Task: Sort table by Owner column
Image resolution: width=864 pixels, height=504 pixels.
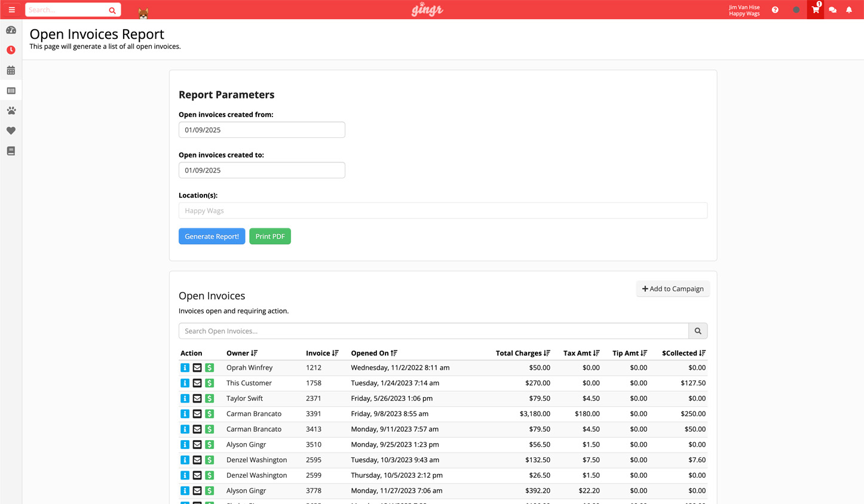Action: tap(242, 354)
